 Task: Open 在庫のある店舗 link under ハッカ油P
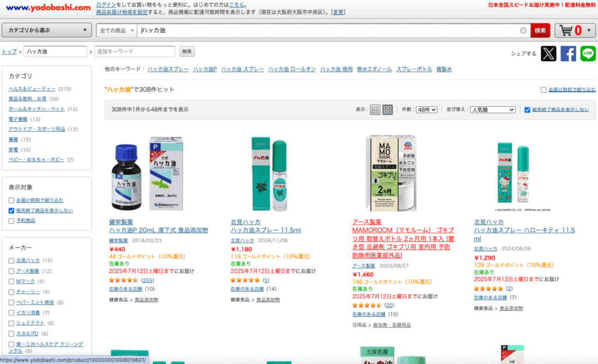coord(126,289)
